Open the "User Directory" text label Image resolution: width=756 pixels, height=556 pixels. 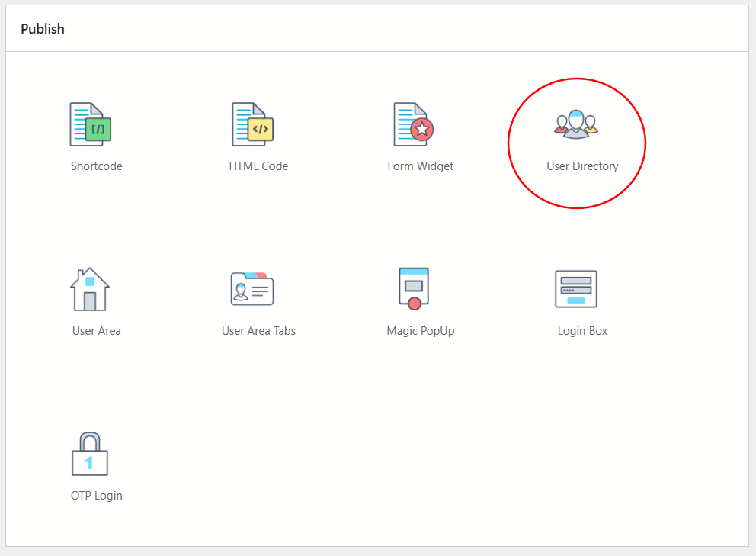(x=582, y=166)
